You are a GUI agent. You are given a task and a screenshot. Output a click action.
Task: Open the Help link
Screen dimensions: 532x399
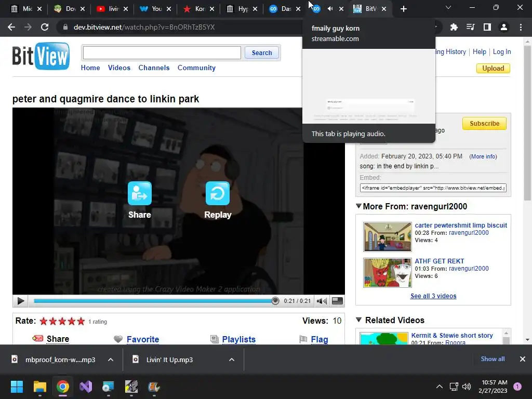[x=479, y=51]
